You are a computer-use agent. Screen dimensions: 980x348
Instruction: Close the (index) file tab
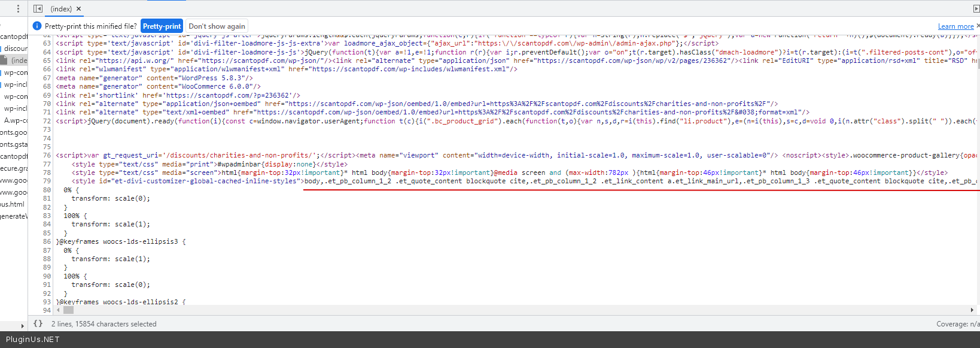(x=79, y=9)
